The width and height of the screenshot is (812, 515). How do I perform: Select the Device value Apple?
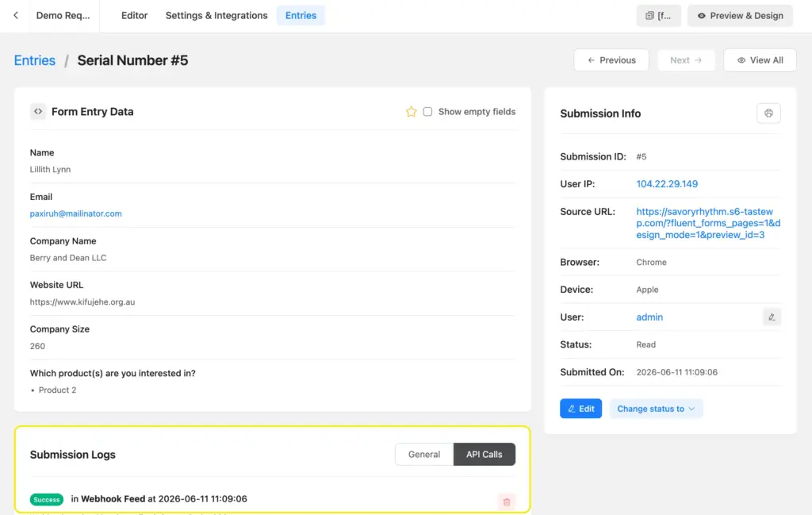pyautogui.click(x=647, y=290)
